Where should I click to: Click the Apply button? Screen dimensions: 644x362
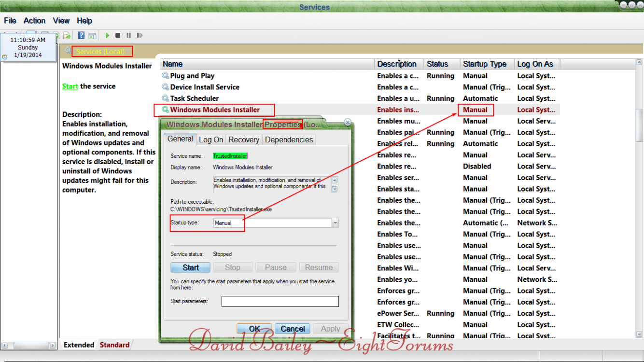[331, 329]
